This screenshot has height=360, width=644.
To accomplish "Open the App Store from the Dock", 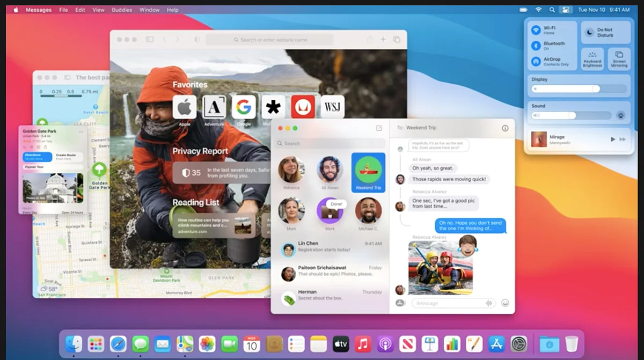I will click(497, 344).
